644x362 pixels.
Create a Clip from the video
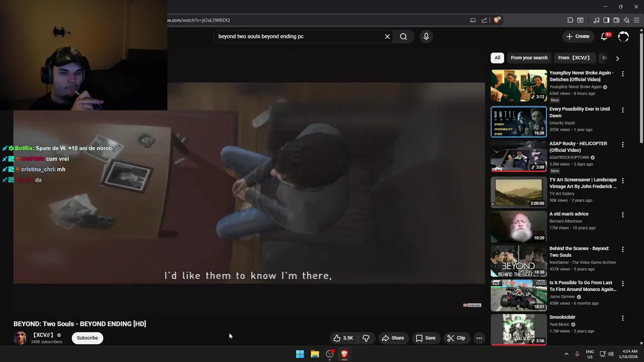click(x=456, y=338)
